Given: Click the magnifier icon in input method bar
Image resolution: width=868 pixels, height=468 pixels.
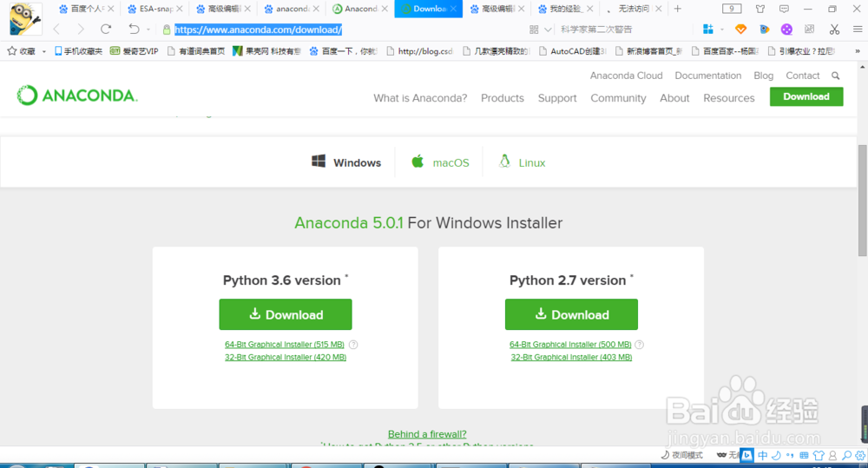Looking at the screenshot, I should point(846,455).
